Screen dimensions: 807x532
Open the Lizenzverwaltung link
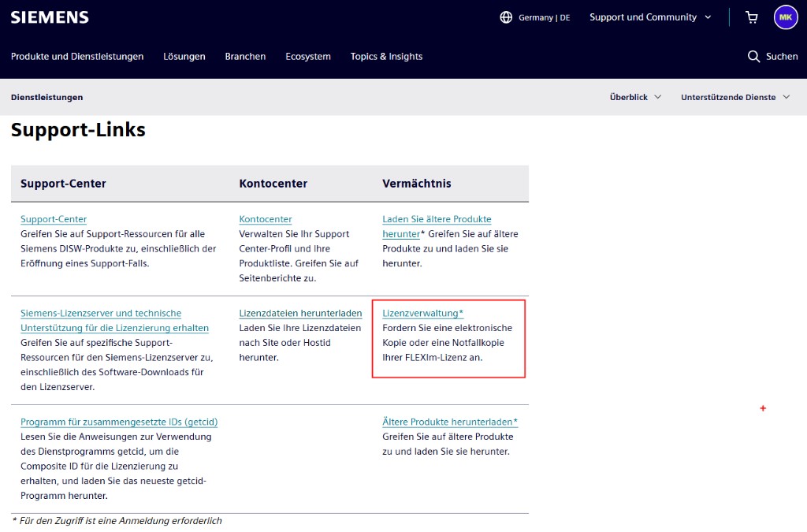pyautogui.click(x=423, y=314)
